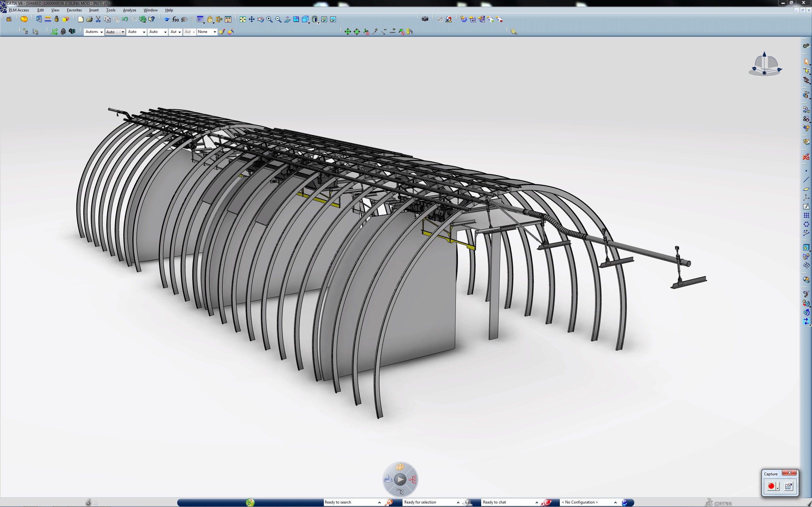Select the Pan view tool
Screen dimensions: 812x507
(x=252, y=19)
